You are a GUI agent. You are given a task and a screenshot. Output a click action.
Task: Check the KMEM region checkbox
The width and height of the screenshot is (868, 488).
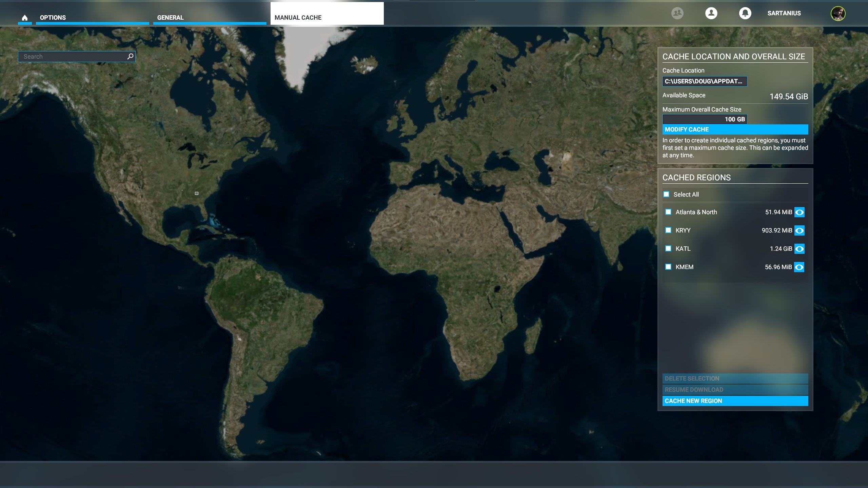(668, 267)
